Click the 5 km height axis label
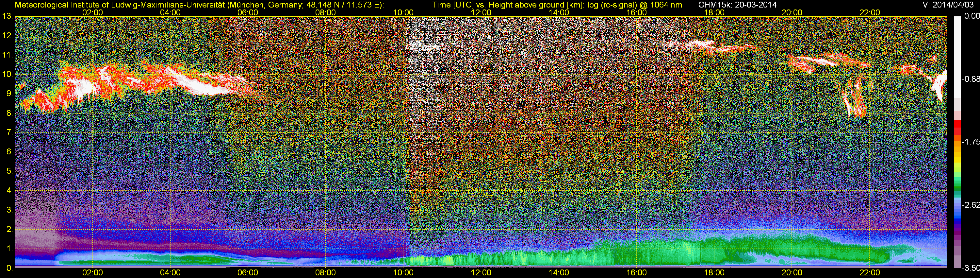Image resolution: width=980 pixels, height=278 pixels. [9, 171]
